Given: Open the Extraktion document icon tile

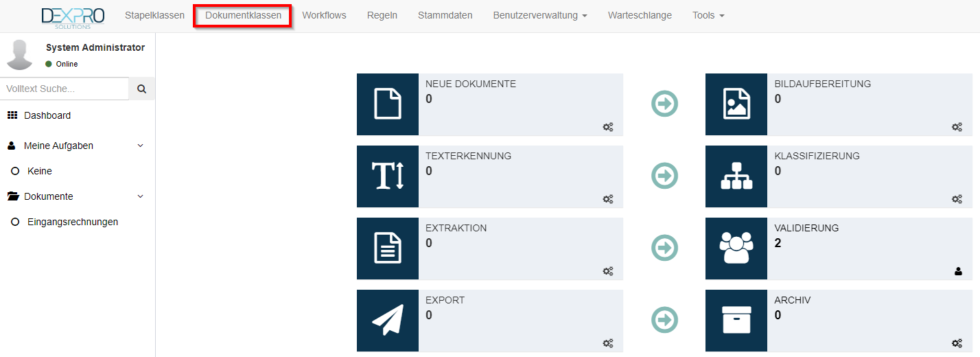Looking at the screenshot, I should (387, 249).
